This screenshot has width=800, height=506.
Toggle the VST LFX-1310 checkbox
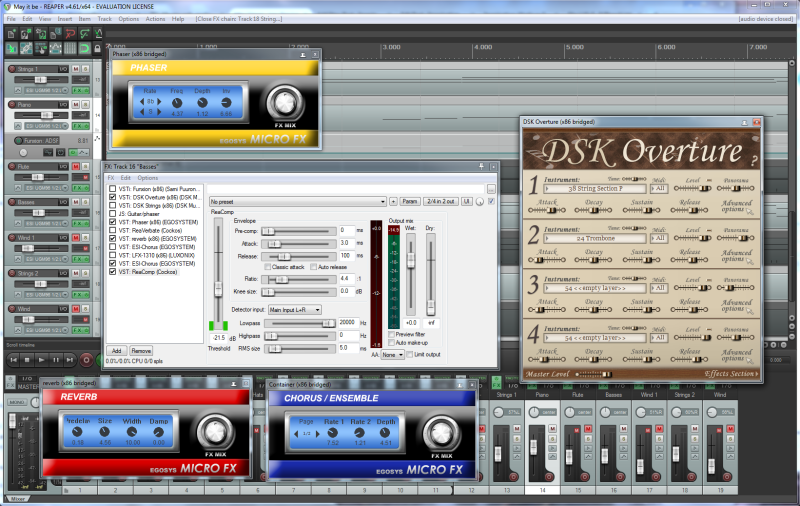[x=112, y=255]
